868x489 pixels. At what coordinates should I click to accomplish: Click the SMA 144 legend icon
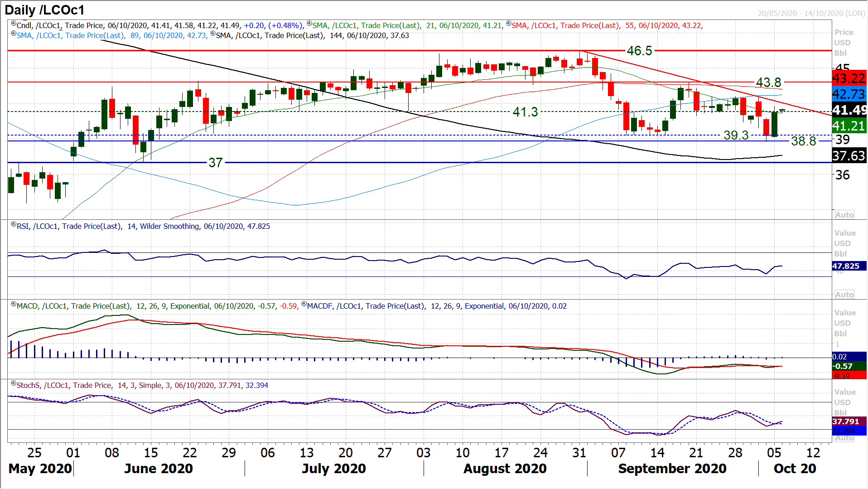coord(213,34)
